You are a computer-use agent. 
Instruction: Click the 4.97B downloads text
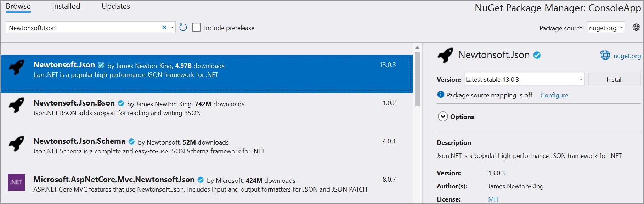[200, 66]
